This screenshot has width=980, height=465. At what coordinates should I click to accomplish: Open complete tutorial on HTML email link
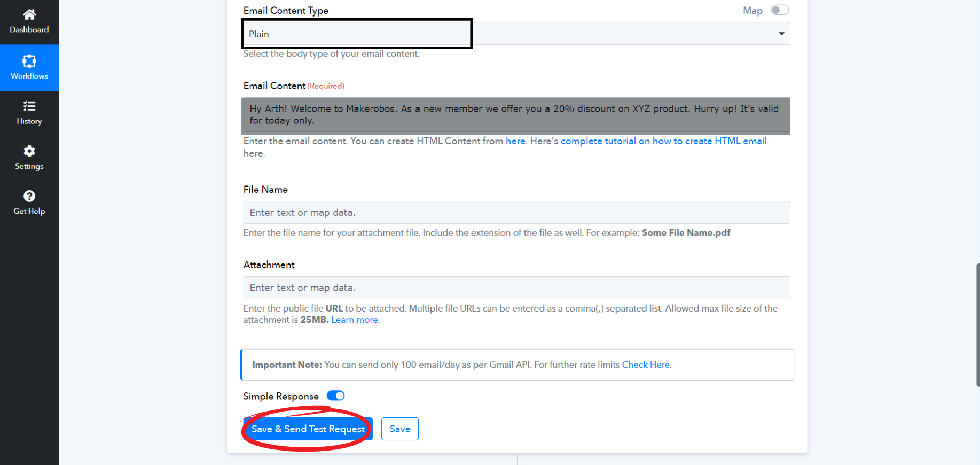click(663, 141)
